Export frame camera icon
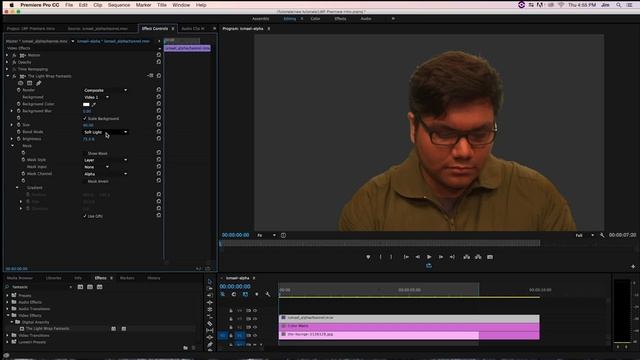This screenshot has width=640, height=360. click(x=490, y=257)
